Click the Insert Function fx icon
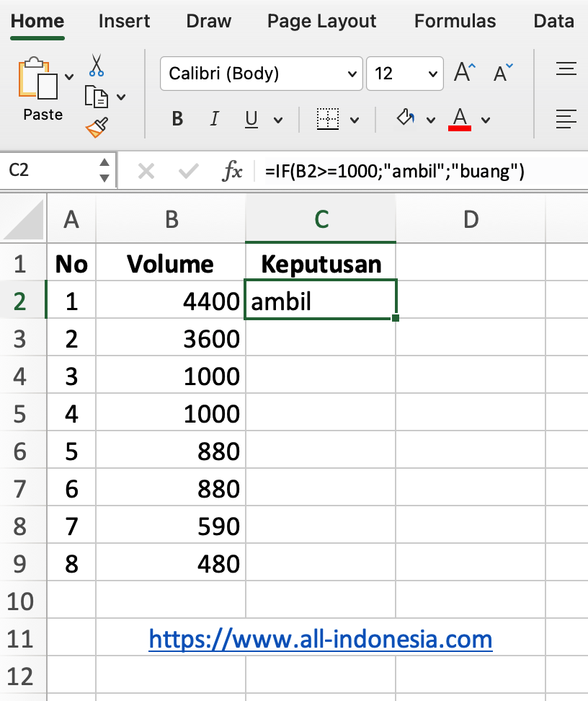 point(231,171)
